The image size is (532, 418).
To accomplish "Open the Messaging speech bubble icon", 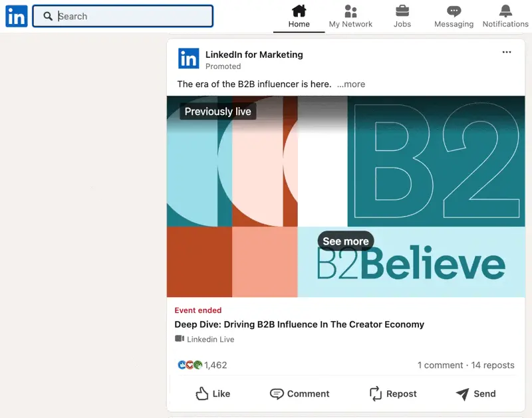I will pyautogui.click(x=454, y=11).
